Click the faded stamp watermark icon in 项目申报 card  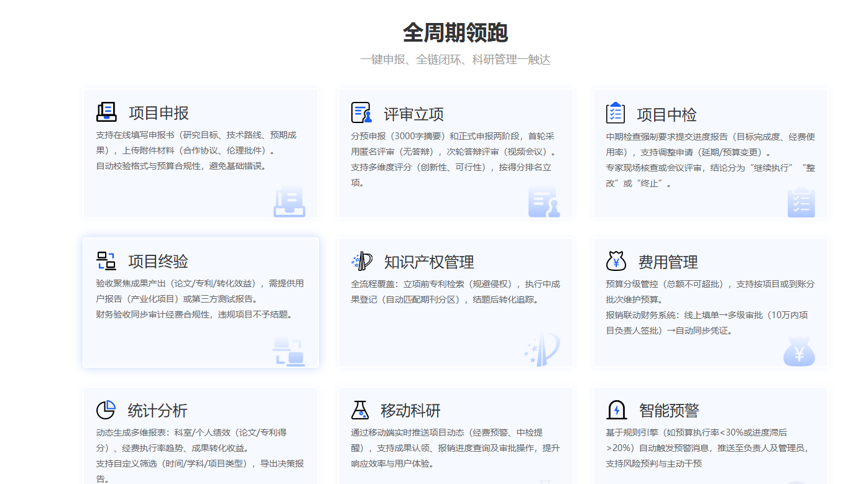pos(290,201)
